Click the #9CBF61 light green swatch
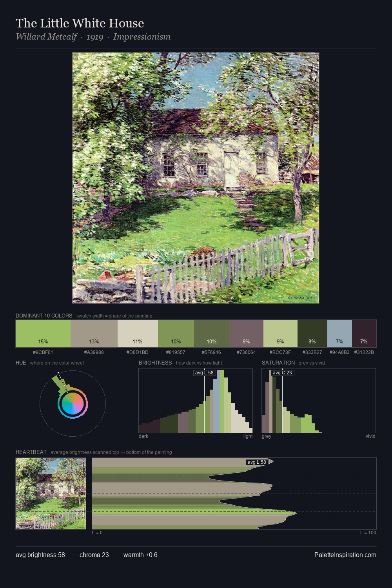This screenshot has width=392, height=588. pyautogui.click(x=43, y=334)
